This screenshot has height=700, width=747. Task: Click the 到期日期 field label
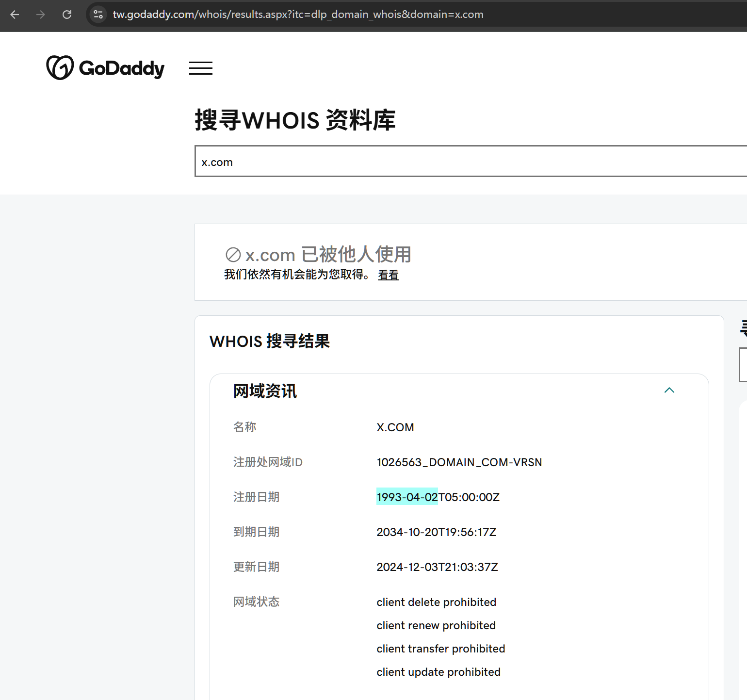[x=257, y=532]
